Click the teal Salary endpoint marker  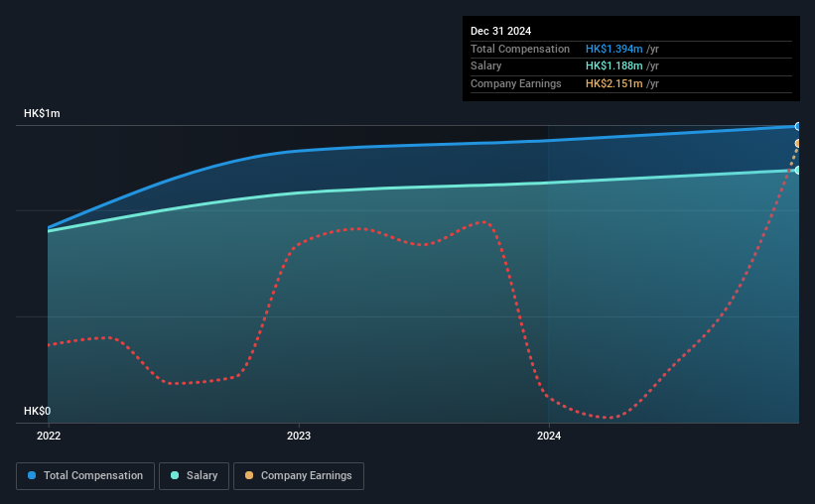coord(797,170)
